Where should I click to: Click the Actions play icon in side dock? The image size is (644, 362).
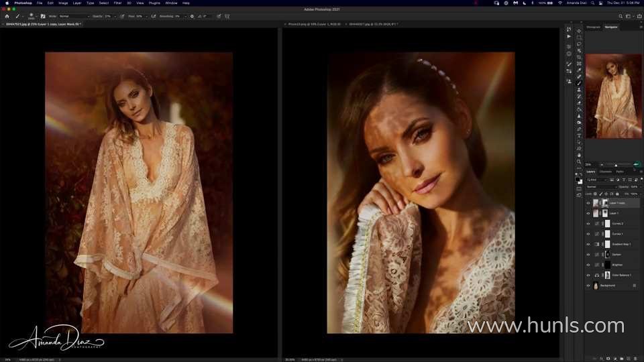point(569,36)
